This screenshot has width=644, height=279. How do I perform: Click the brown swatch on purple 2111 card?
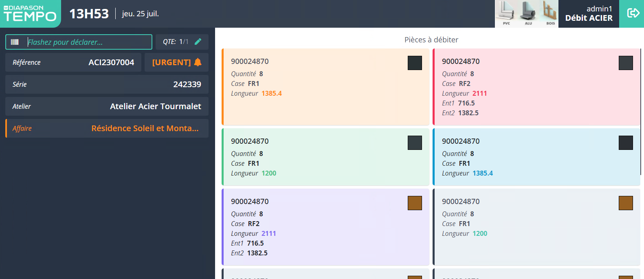(x=415, y=203)
